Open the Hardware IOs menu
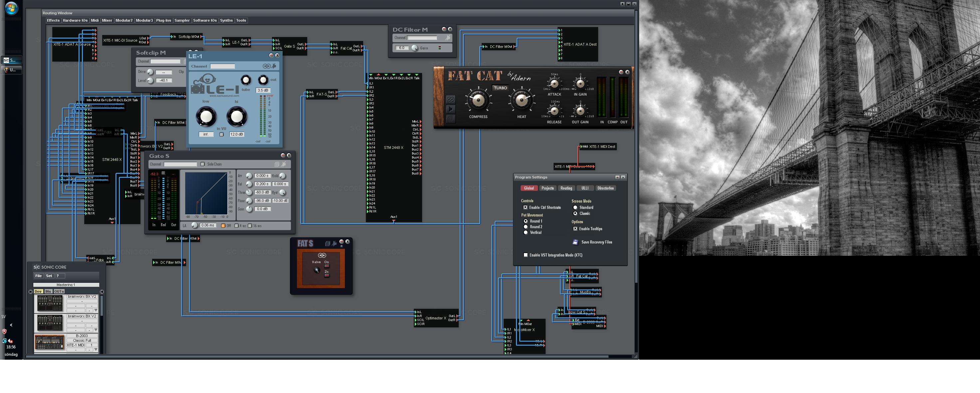Image resolution: width=980 pixels, height=393 pixels. pos(75,21)
